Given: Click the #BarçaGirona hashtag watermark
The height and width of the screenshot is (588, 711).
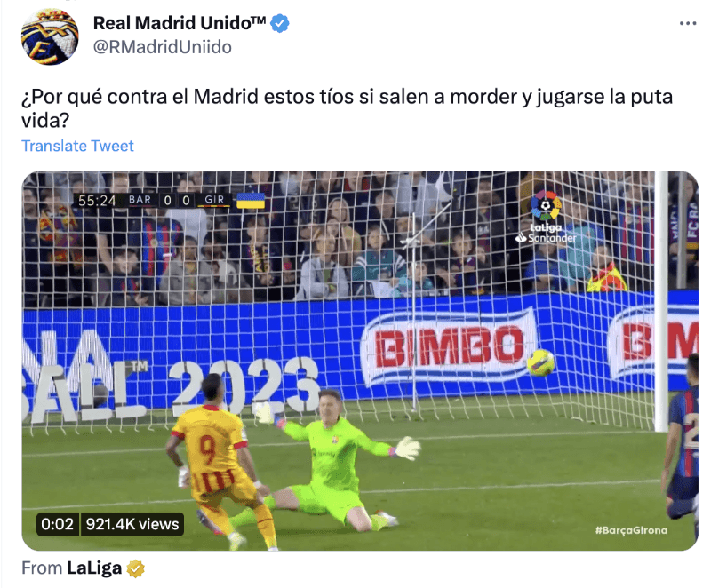Looking at the screenshot, I should [631, 530].
